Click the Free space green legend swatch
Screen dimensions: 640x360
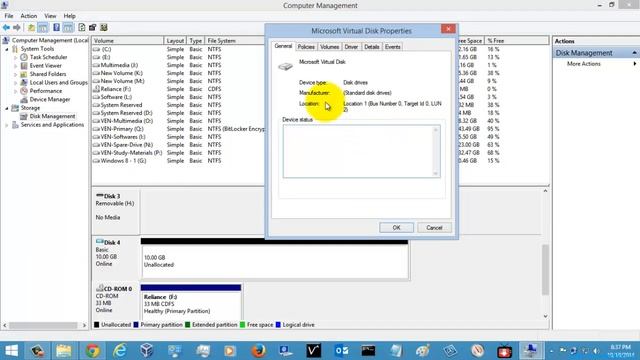(242, 325)
